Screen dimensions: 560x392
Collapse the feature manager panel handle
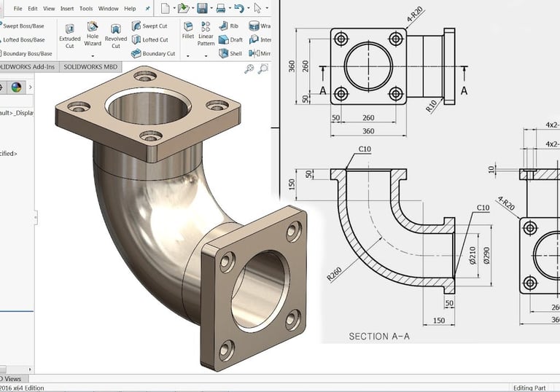[x=35, y=217]
